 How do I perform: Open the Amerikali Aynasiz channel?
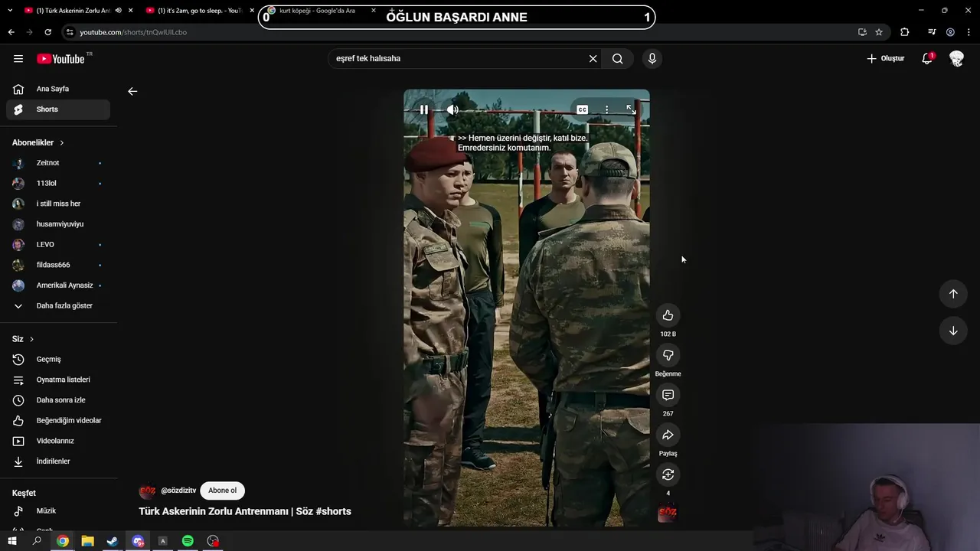pos(58,285)
